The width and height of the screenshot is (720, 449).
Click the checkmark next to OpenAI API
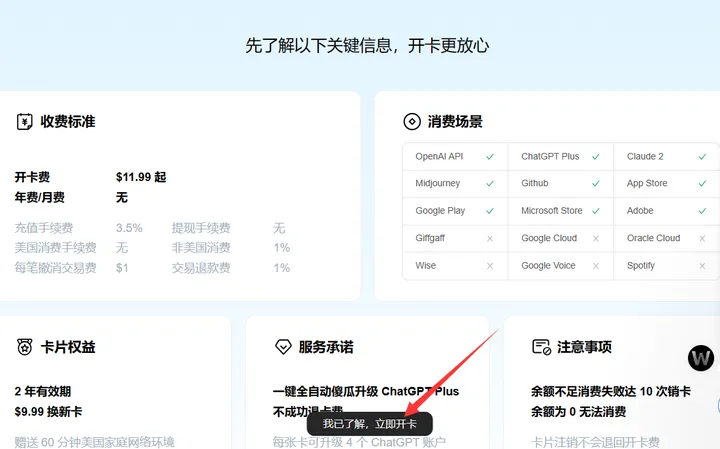tap(489, 157)
